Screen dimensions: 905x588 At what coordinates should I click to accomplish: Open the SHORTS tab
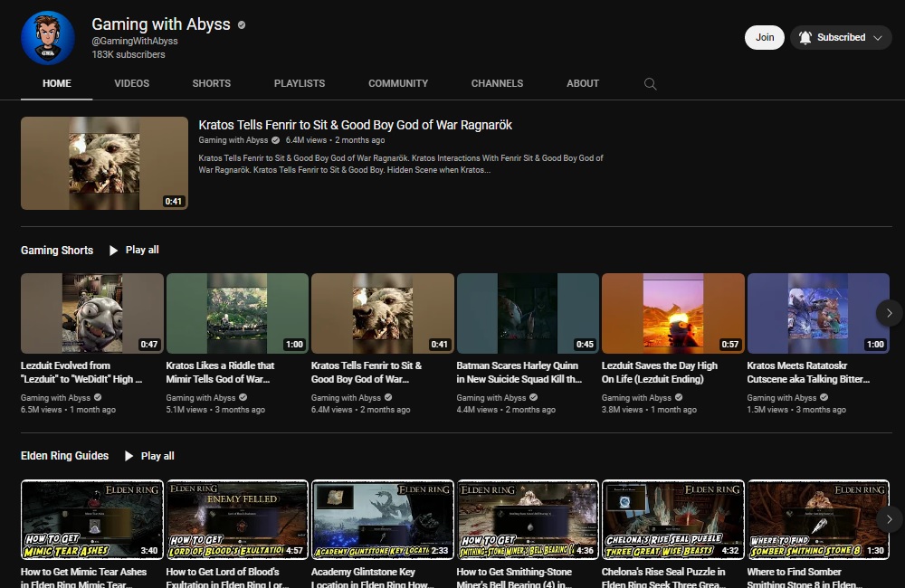pyautogui.click(x=211, y=83)
